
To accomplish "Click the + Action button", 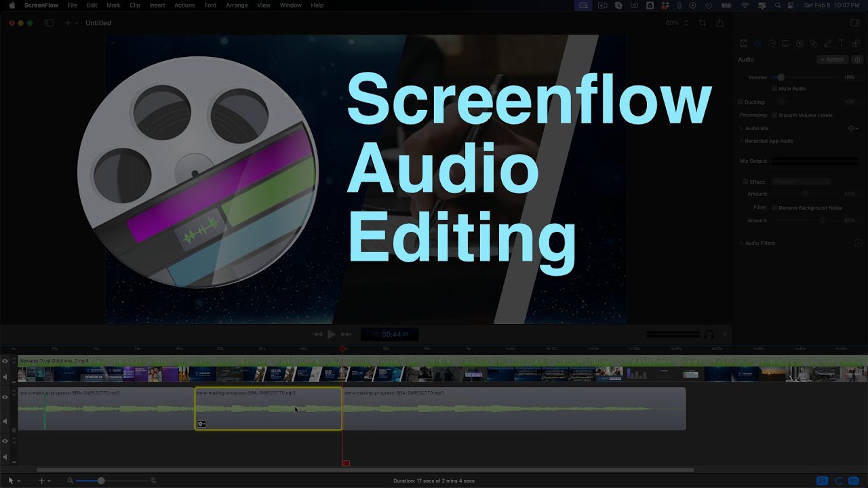I will (x=832, y=60).
